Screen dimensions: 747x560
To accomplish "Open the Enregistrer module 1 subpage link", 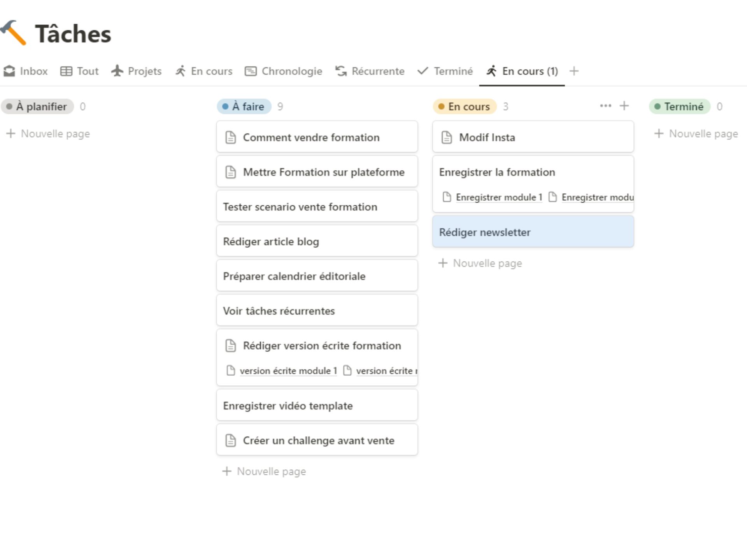I will point(499,197).
